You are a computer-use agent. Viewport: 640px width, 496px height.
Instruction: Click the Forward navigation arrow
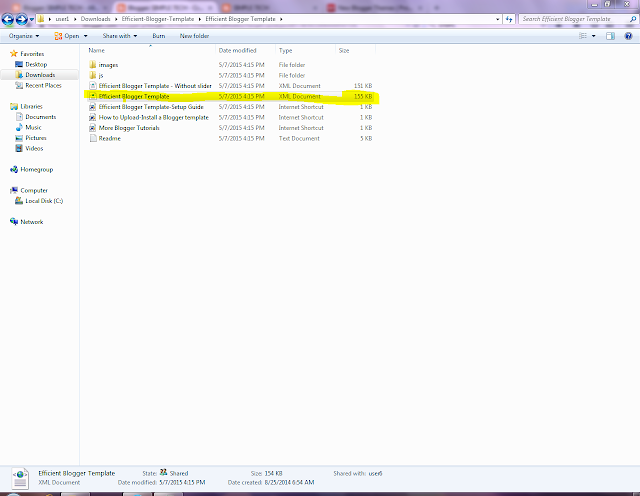coord(22,19)
